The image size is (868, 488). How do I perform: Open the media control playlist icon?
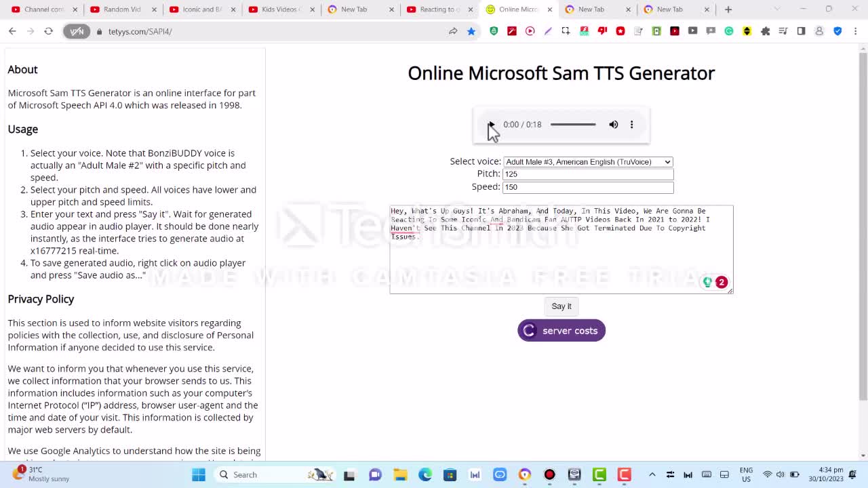pos(783,31)
